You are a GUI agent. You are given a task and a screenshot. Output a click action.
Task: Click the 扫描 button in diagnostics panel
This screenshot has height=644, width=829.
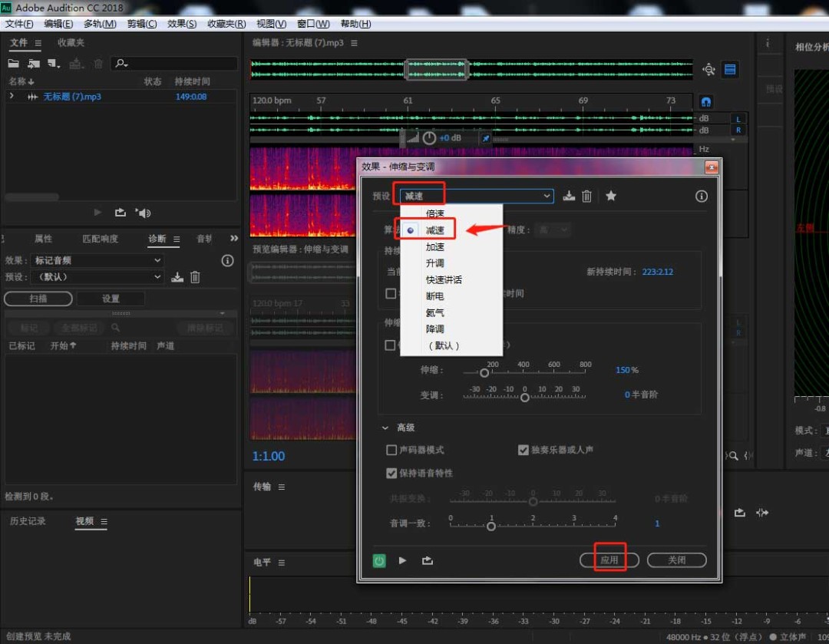[x=37, y=298]
